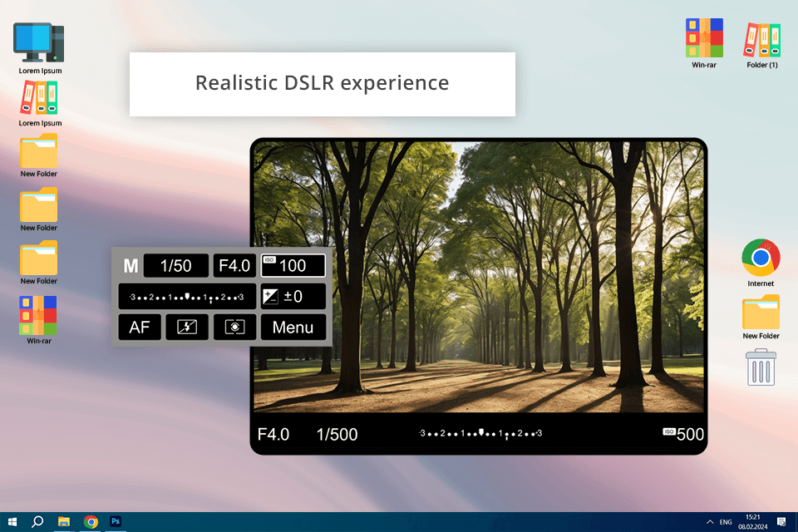Select the metering mode icon
This screenshot has height=532, width=798.
pos(234,327)
